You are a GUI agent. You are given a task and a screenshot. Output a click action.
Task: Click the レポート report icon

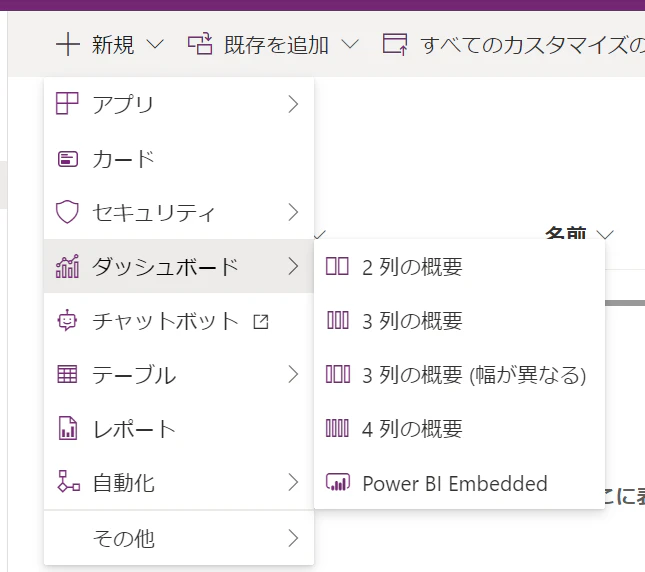pyautogui.click(x=67, y=428)
